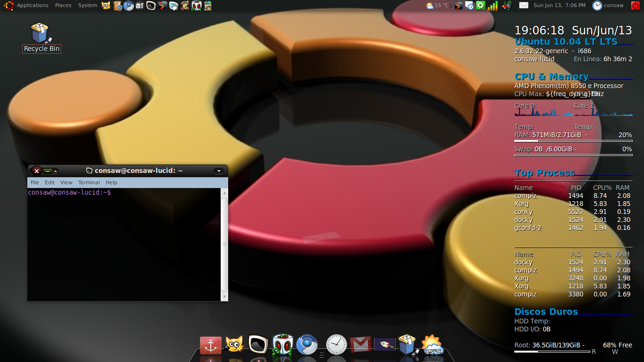644x362 pixels.
Task: Click the terminal vertical scrollbar handle
Action: (x=224, y=245)
